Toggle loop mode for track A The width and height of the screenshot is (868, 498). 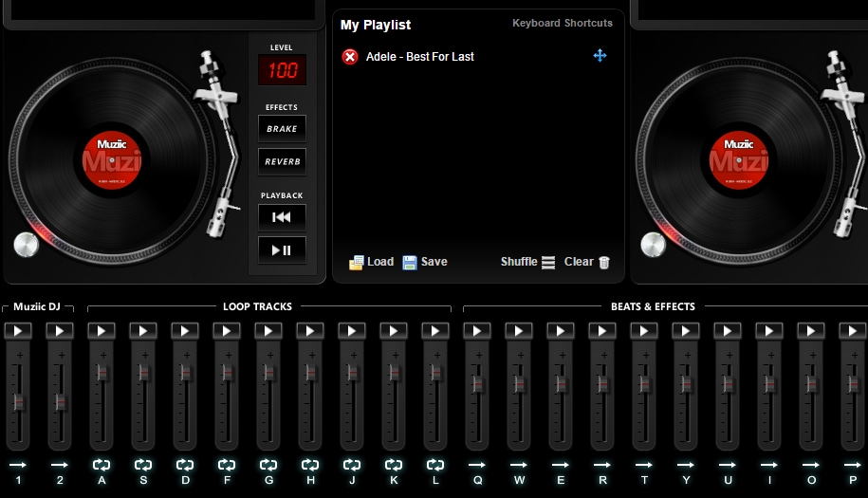click(x=102, y=465)
